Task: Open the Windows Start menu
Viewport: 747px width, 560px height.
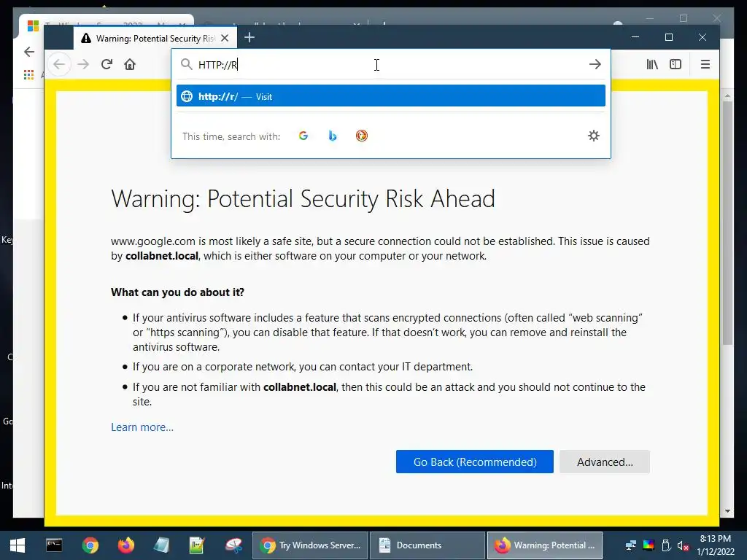Action: coord(18,545)
